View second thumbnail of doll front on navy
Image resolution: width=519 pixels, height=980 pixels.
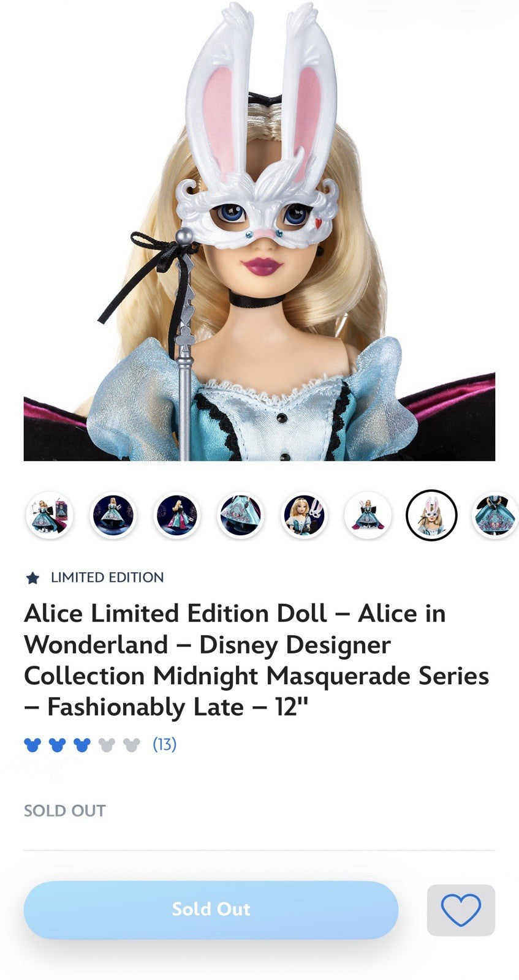click(x=113, y=515)
